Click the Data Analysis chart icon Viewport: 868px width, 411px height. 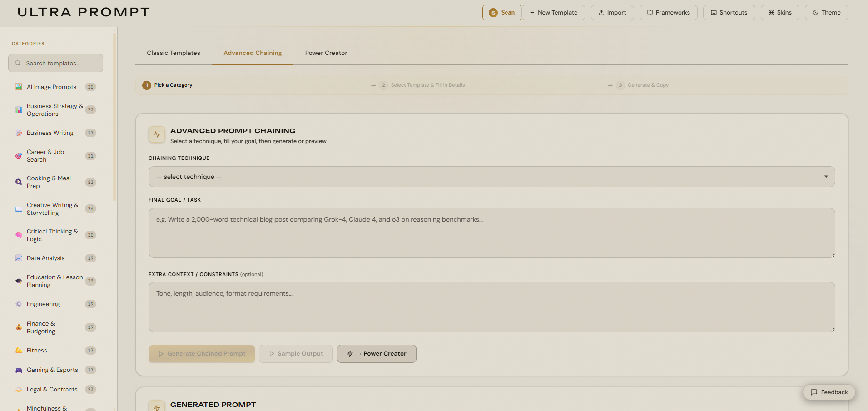(19, 258)
